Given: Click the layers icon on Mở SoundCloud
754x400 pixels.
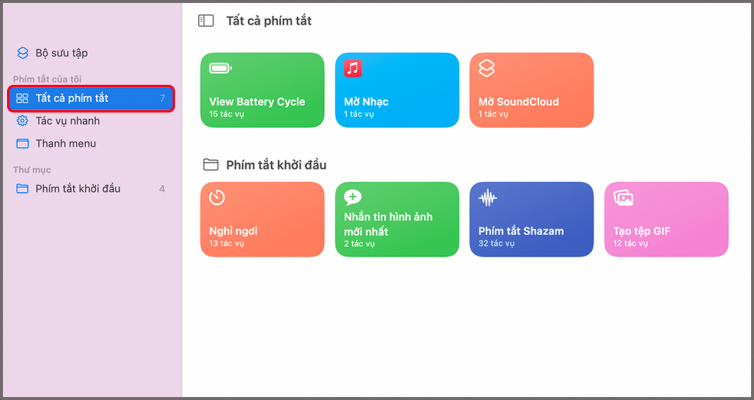Looking at the screenshot, I should [487, 69].
